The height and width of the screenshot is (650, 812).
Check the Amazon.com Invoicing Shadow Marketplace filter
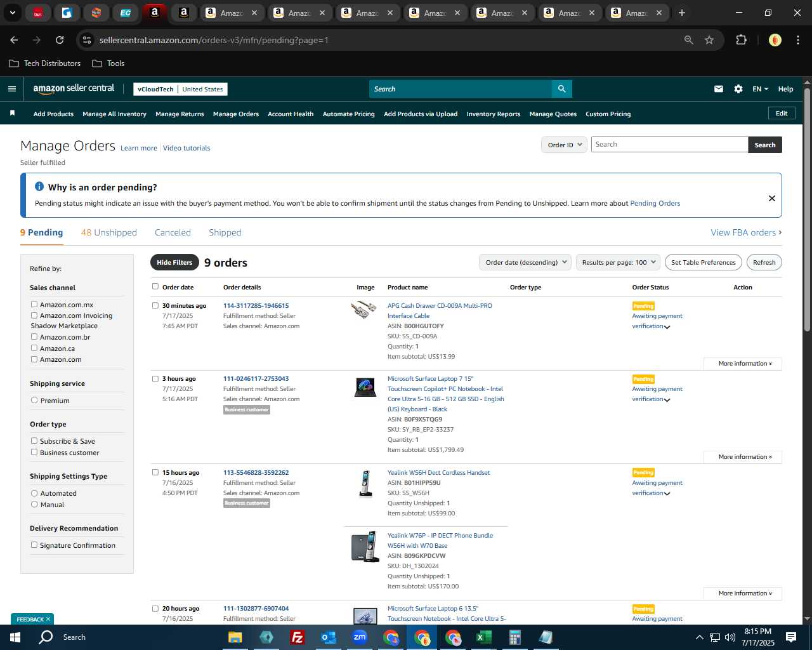tap(34, 315)
